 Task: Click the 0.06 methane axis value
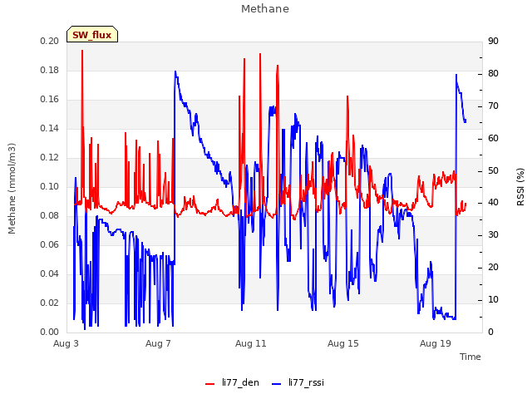pos(50,244)
